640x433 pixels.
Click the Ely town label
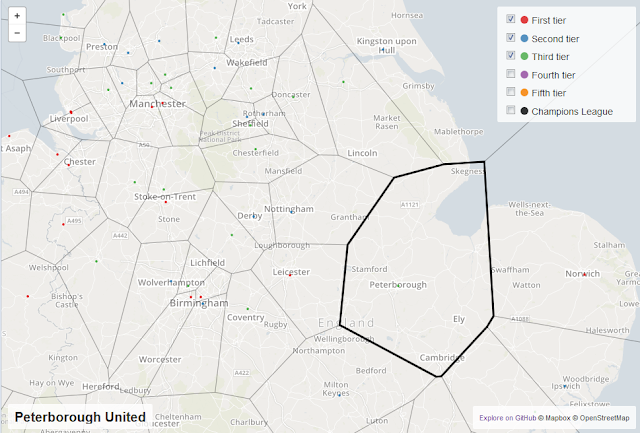tap(459, 319)
